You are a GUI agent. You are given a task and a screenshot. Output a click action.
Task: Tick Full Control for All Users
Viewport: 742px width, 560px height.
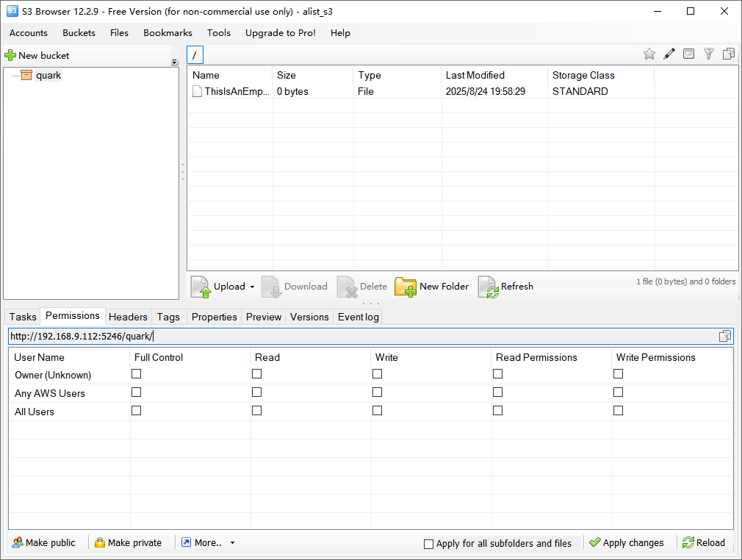[137, 411]
